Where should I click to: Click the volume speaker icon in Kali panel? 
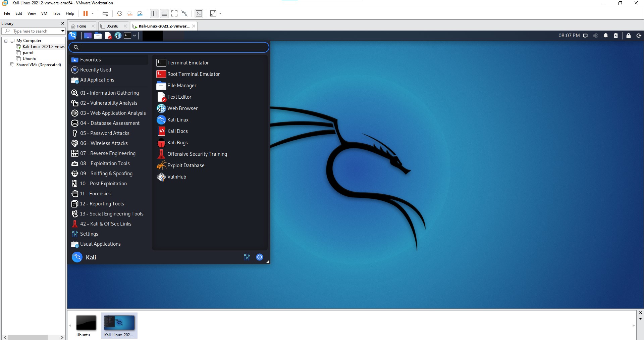point(596,36)
